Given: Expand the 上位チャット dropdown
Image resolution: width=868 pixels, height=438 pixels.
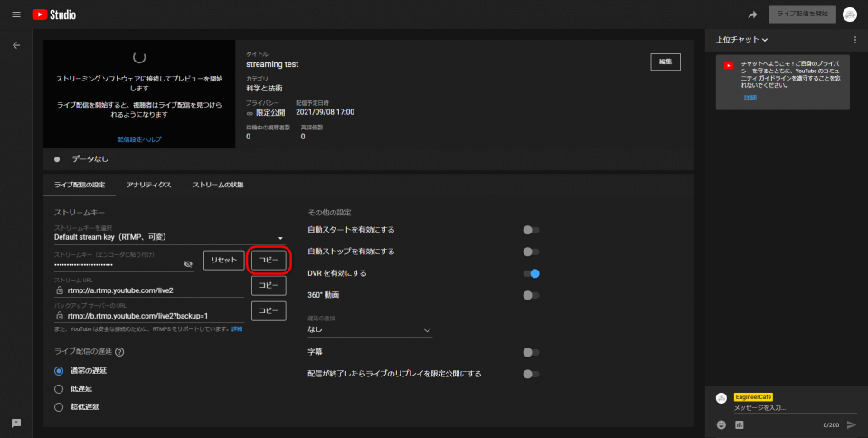Looking at the screenshot, I should tap(741, 40).
